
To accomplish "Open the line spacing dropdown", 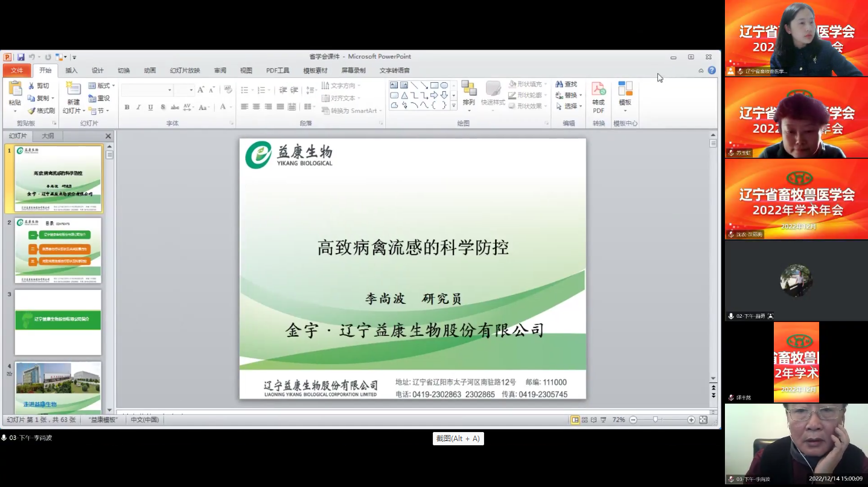I will [x=311, y=90].
